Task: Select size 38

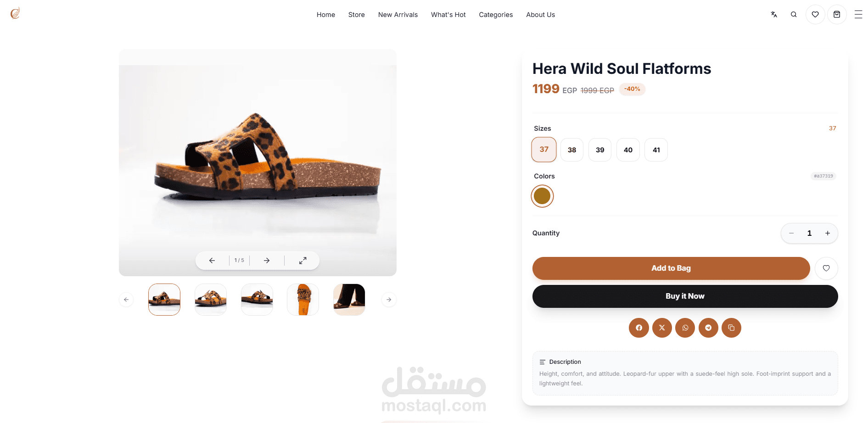Action: 572,150
